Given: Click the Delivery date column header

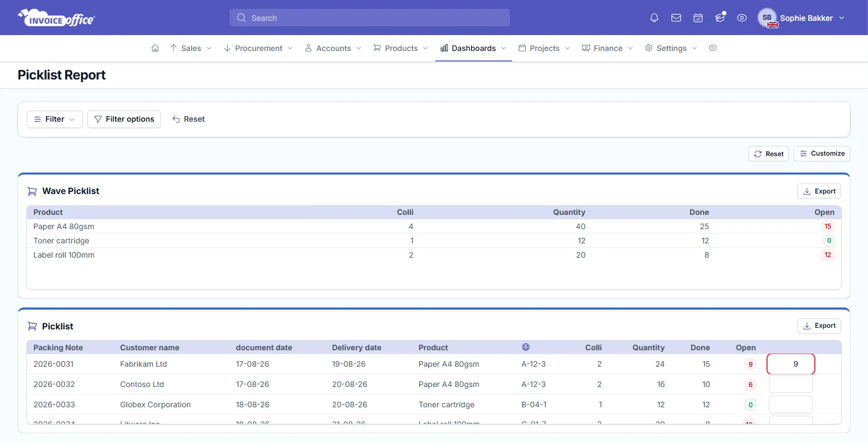Looking at the screenshot, I should pos(357,348).
